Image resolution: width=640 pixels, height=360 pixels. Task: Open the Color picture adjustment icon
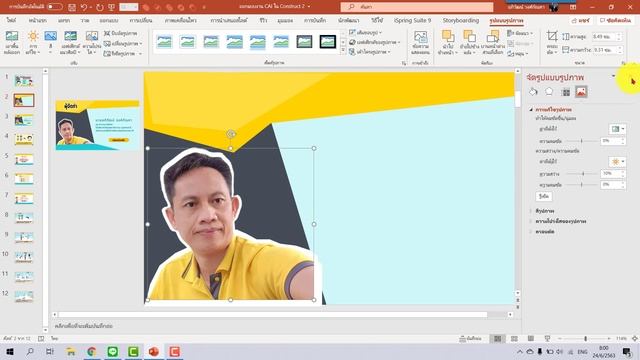coord(51,37)
